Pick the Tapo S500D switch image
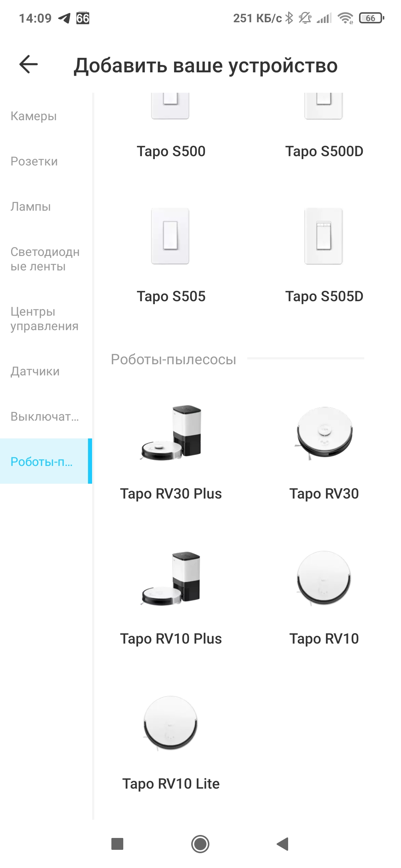The width and height of the screenshot is (401, 868). 324,106
